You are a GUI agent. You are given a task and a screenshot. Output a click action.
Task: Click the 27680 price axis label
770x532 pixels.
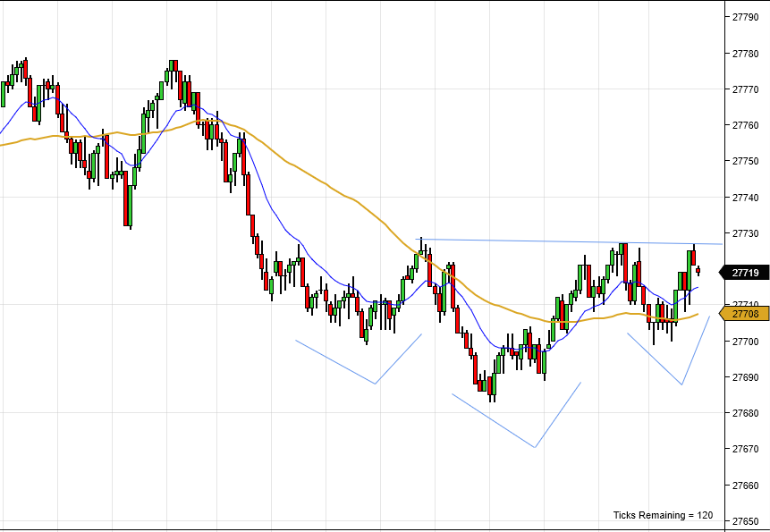point(745,413)
